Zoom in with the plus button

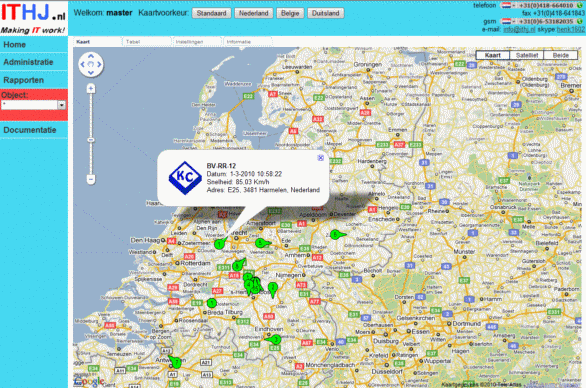pyautogui.click(x=91, y=89)
